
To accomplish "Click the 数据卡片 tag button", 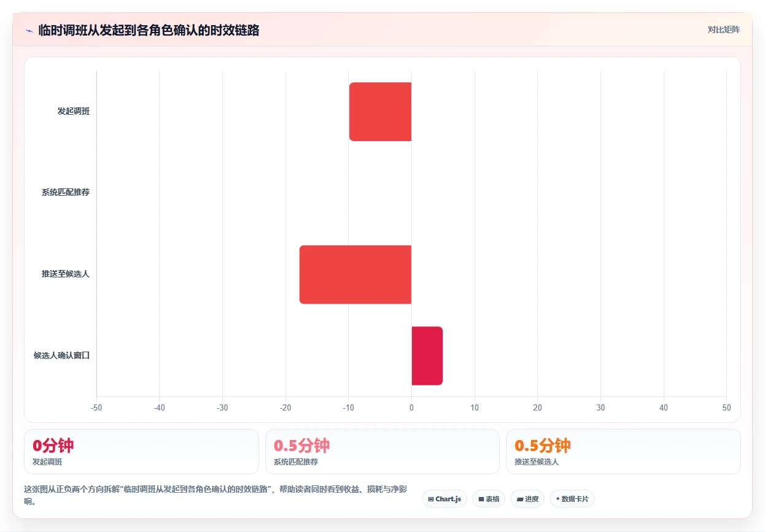I will [572, 499].
